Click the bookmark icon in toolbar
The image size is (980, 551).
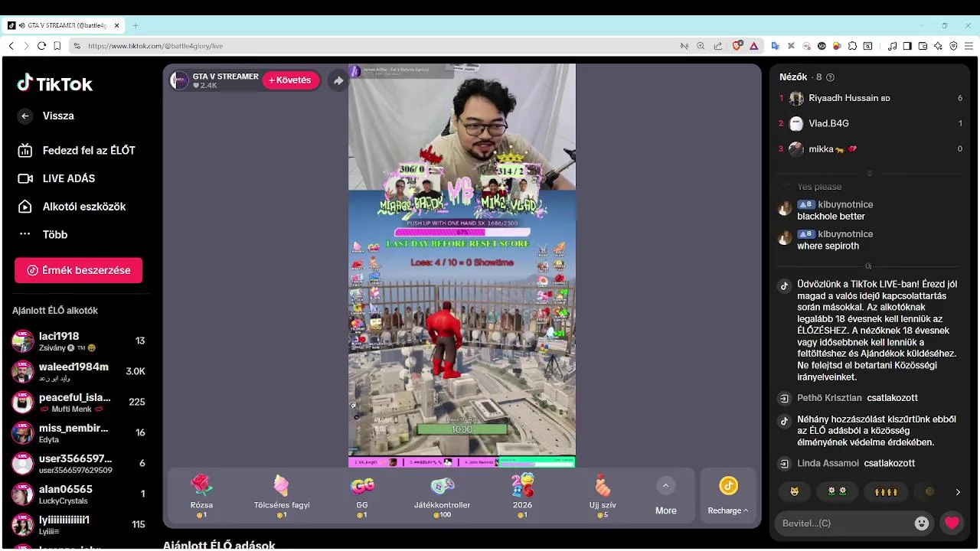pos(57,46)
